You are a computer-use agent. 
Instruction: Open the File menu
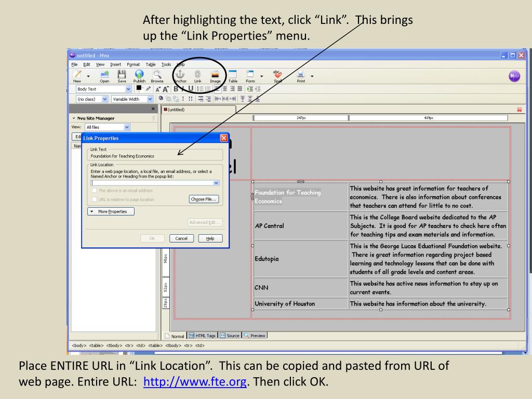tap(74, 64)
